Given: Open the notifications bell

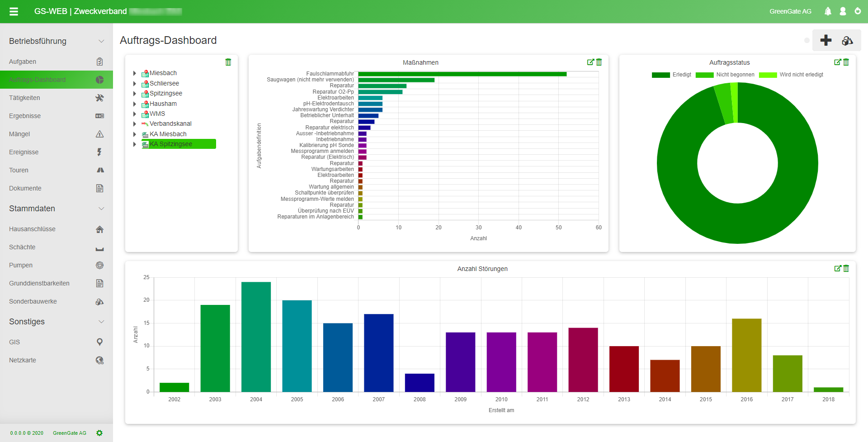Looking at the screenshot, I should point(828,11).
